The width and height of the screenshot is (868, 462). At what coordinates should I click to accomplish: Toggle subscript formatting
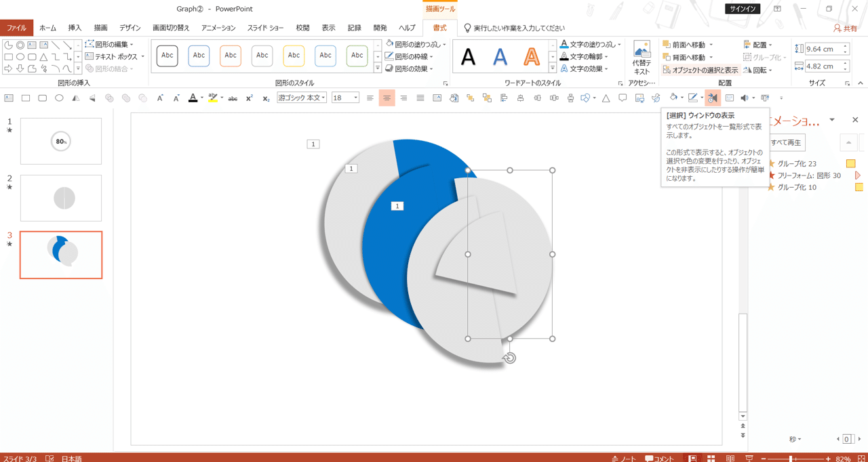tap(266, 98)
